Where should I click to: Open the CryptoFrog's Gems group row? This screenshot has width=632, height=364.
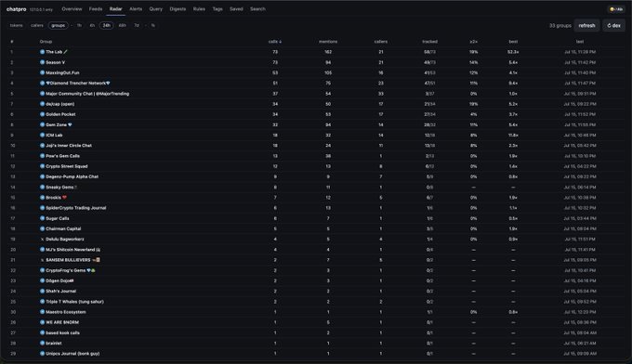[x=316, y=270]
